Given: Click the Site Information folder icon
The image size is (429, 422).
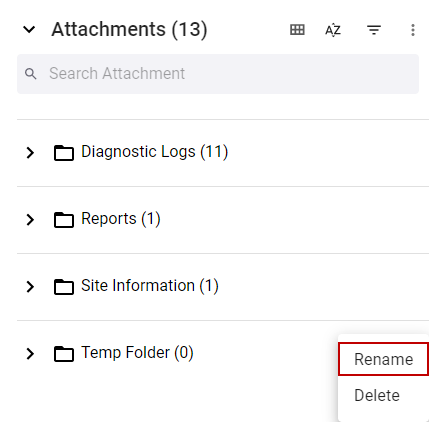Looking at the screenshot, I should pos(64,287).
